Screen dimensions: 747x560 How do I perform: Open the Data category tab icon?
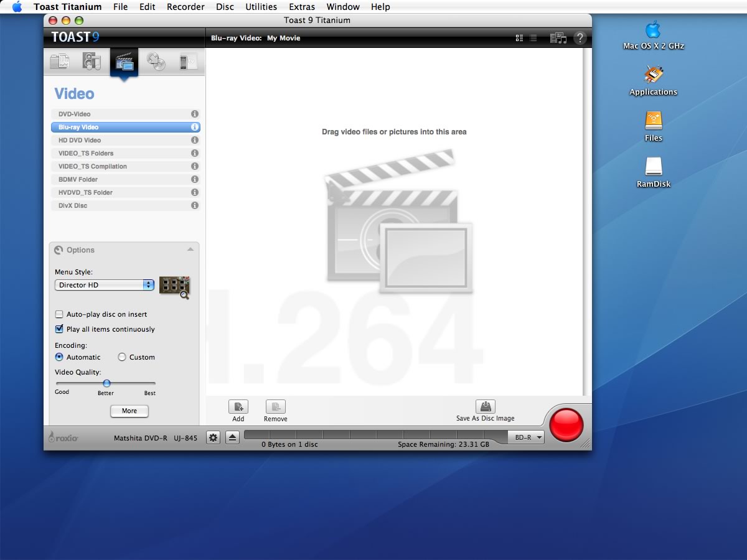(x=60, y=61)
